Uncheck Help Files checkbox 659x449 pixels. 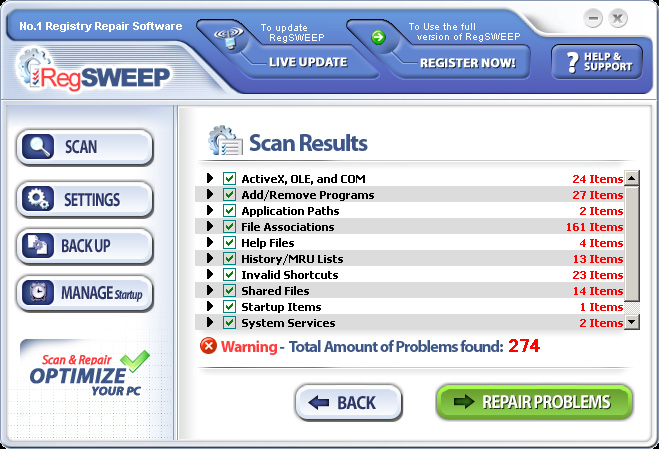click(x=229, y=242)
